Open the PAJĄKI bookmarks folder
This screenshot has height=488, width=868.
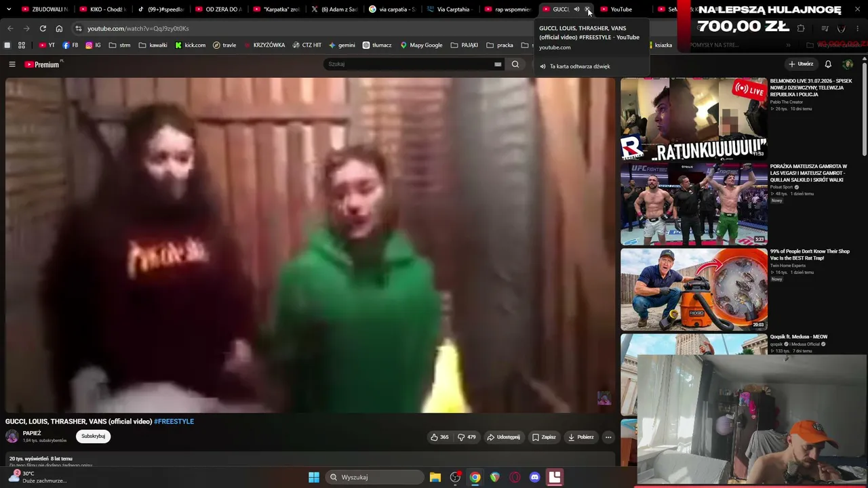pos(465,45)
